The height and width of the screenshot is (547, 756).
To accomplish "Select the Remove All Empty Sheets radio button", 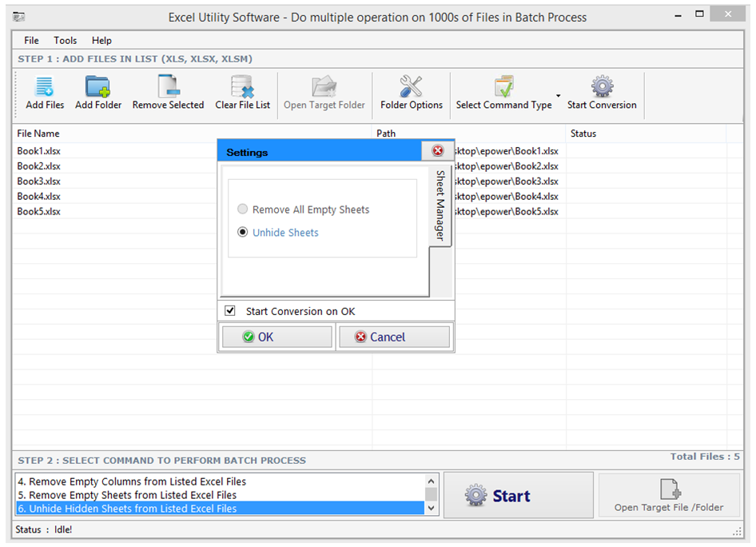I will click(242, 209).
